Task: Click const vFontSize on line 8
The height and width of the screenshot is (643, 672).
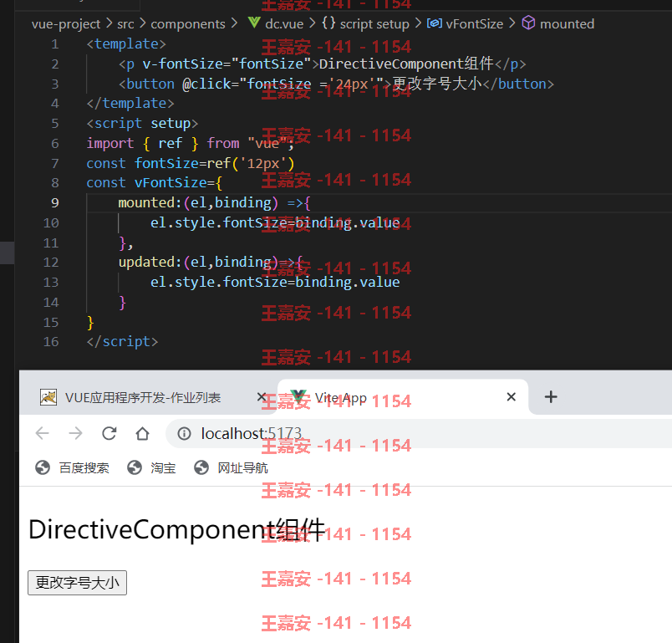Action: click(x=146, y=182)
